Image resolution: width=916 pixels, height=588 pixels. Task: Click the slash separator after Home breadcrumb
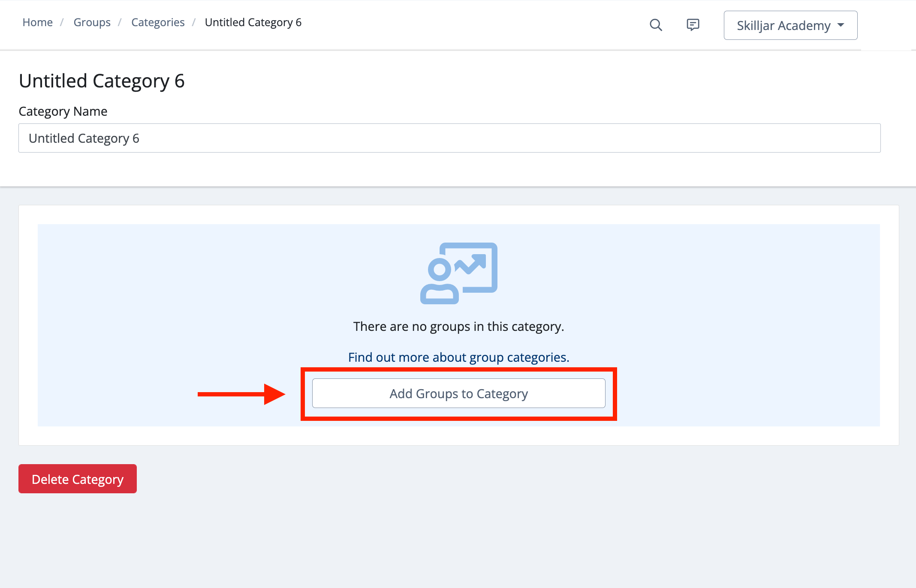tap(62, 22)
